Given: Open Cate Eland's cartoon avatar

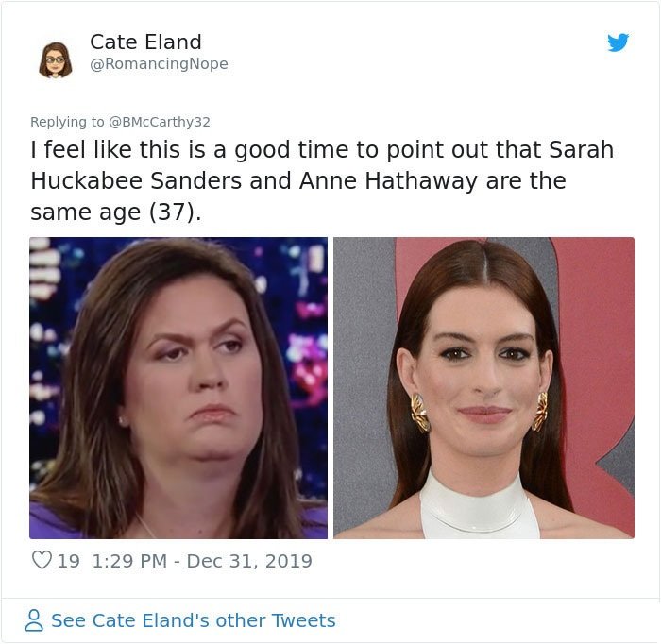Looking at the screenshot, I should (x=55, y=59).
